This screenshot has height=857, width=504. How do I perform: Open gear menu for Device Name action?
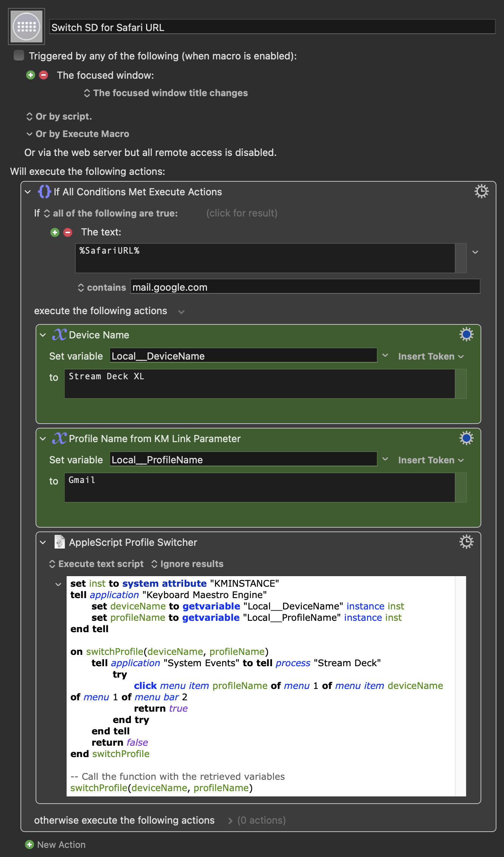[466, 335]
